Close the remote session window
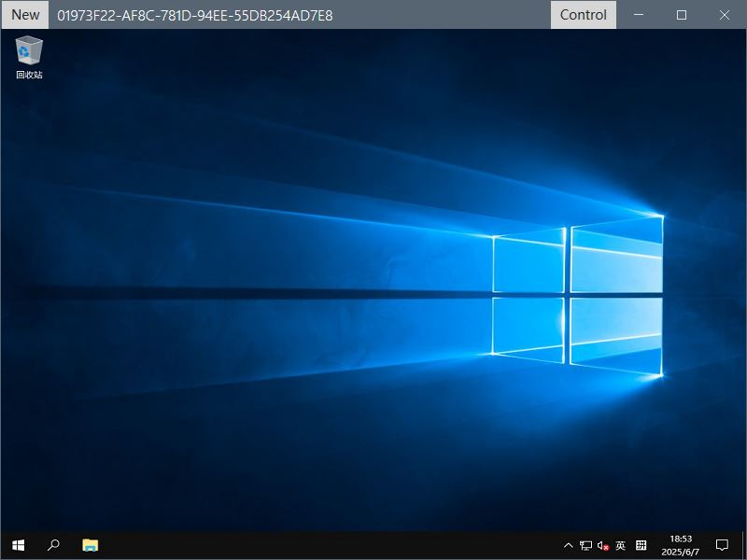Viewport: 747px width, 560px height. point(725,15)
